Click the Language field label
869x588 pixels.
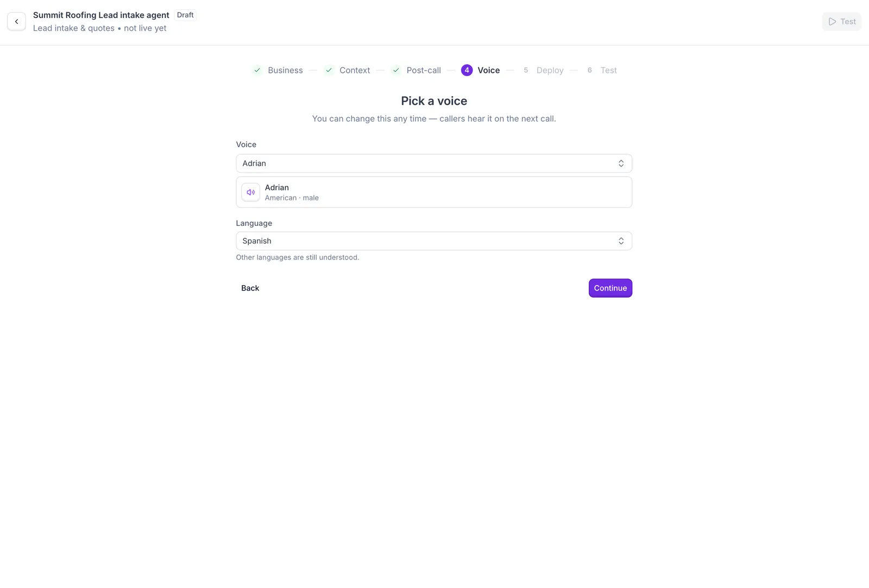254,223
